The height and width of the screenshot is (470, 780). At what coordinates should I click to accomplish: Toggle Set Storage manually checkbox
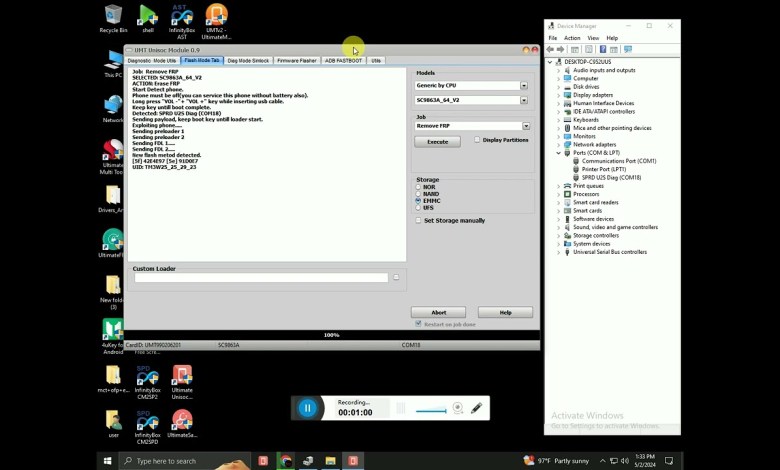pyautogui.click(x=418, y=220)
